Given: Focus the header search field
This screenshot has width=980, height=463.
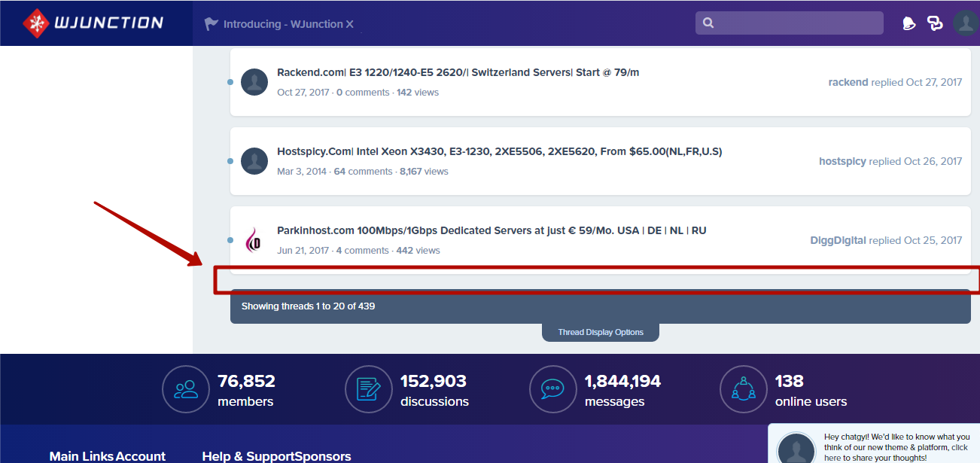Looking at the screenshot, I should tap(798, 23).
